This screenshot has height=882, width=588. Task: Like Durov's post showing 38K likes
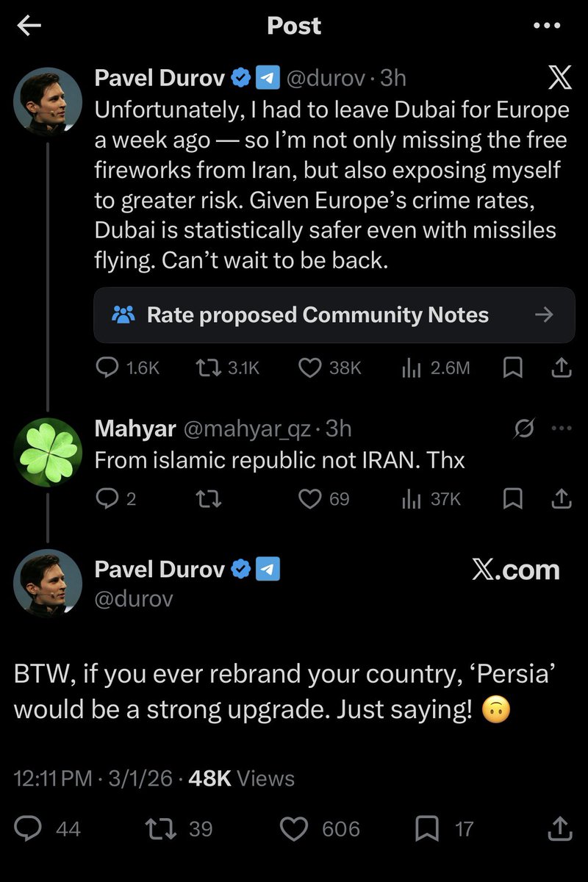tap(329, 367)
